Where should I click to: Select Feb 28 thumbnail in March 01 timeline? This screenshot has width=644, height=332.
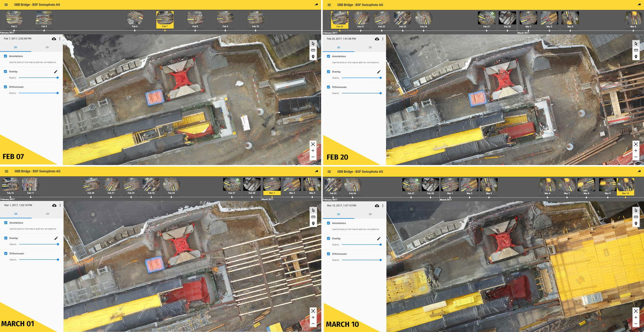pyautogui.click(x=252, y=186)
